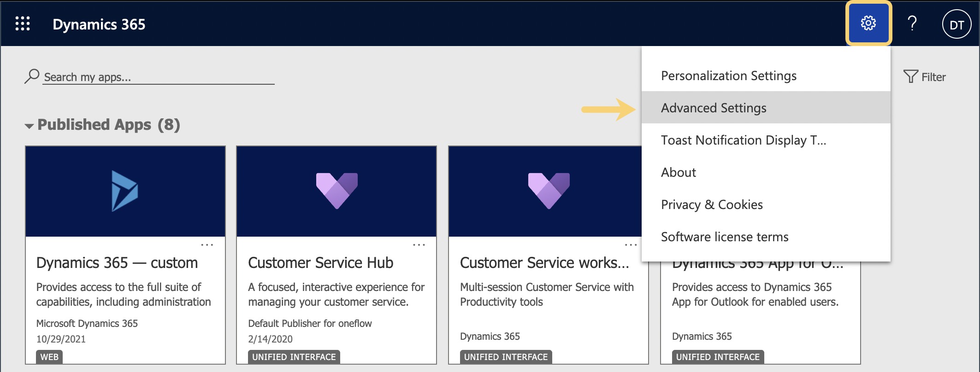980x372 pixels.
Task: Click the Filter funnel icon
Action: pos(911,76)
